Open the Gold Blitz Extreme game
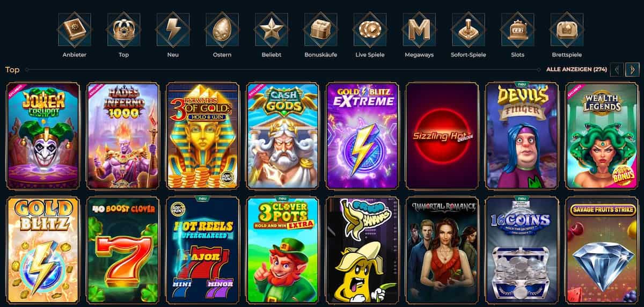Image resolution: width=644 pixels, height=307 pixels. (362, 136)
